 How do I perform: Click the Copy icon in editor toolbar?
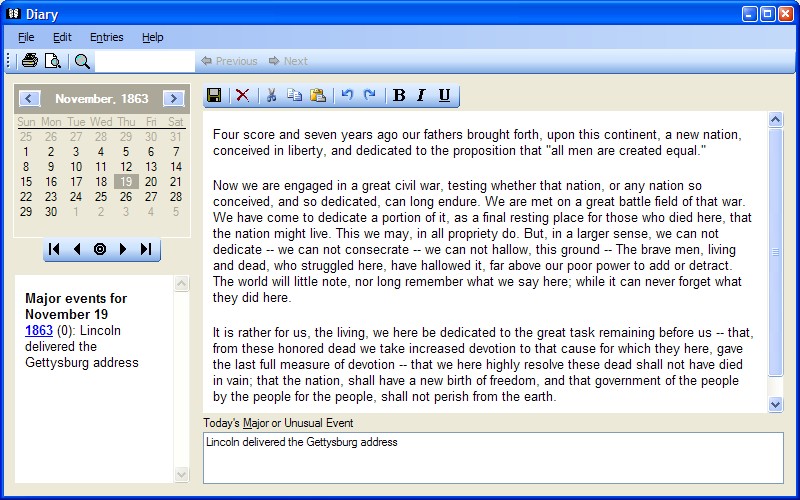coord(294,96)
